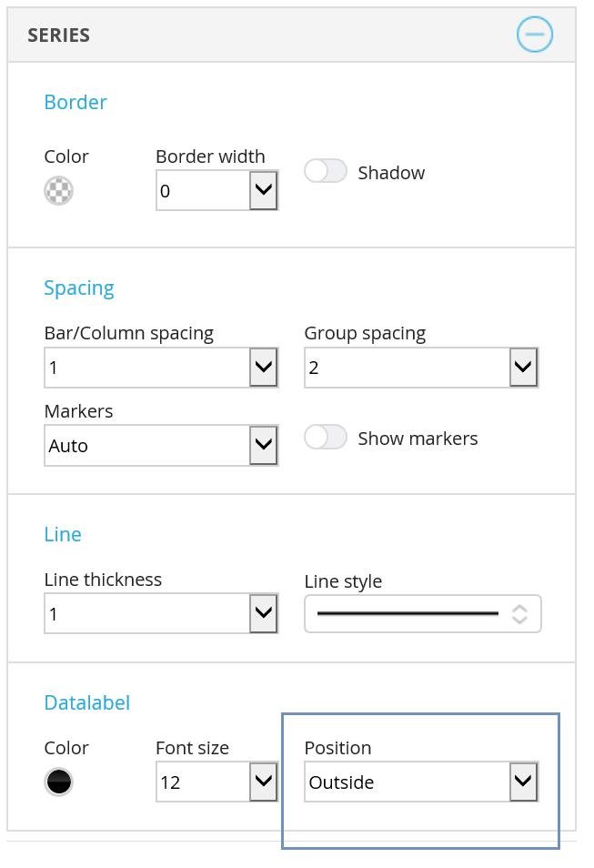Click the Line style selector arrows
Screen dimensions: 594x868
pos(519,613)
